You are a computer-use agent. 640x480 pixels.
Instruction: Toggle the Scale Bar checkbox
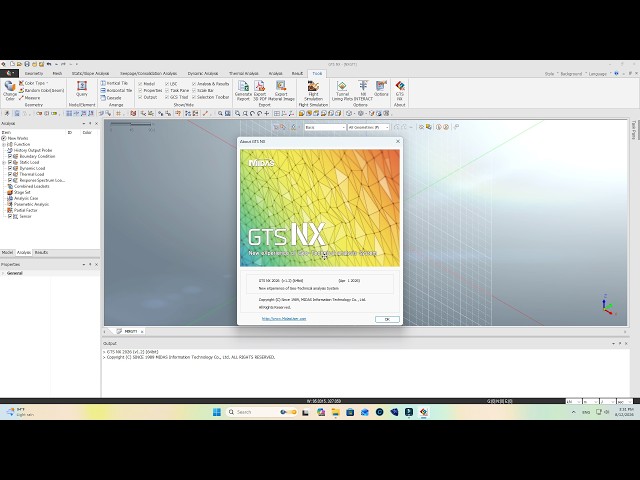point(194,90)
